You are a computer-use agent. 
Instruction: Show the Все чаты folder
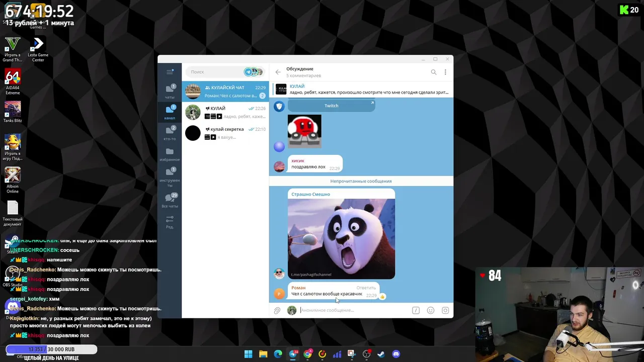coord(170,200)
